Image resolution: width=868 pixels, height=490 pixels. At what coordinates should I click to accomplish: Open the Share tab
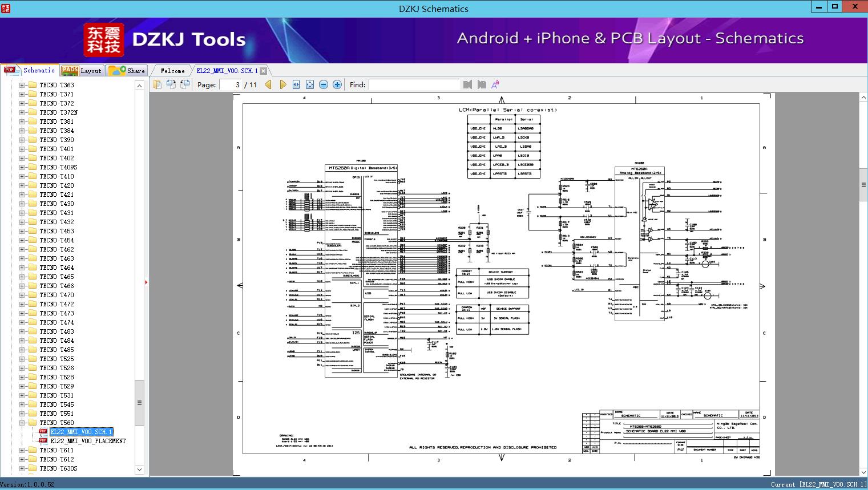click(127, 71)
